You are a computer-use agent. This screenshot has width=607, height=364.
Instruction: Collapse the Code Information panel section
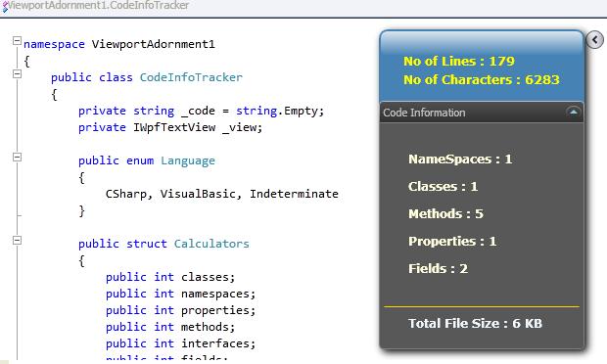(574, 113)
